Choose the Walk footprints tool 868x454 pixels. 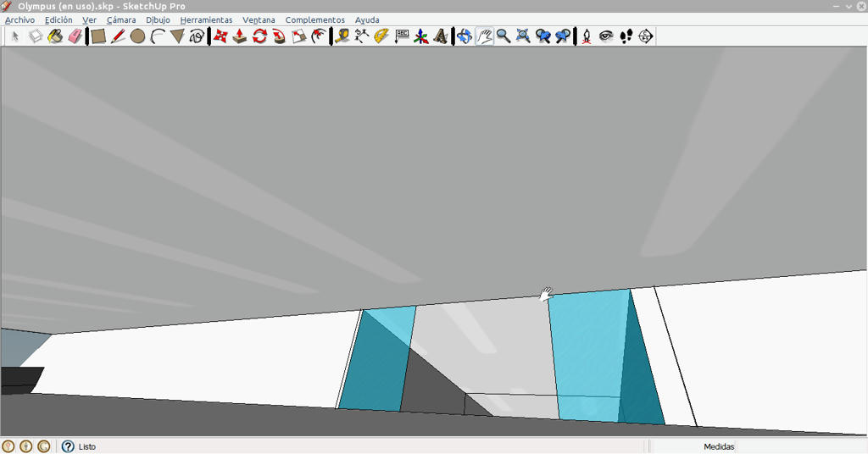(626, 36)
